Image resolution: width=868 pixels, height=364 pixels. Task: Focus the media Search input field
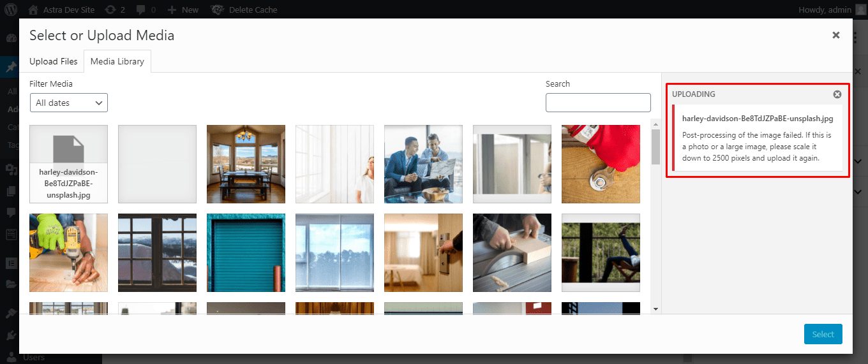[598, 103]
